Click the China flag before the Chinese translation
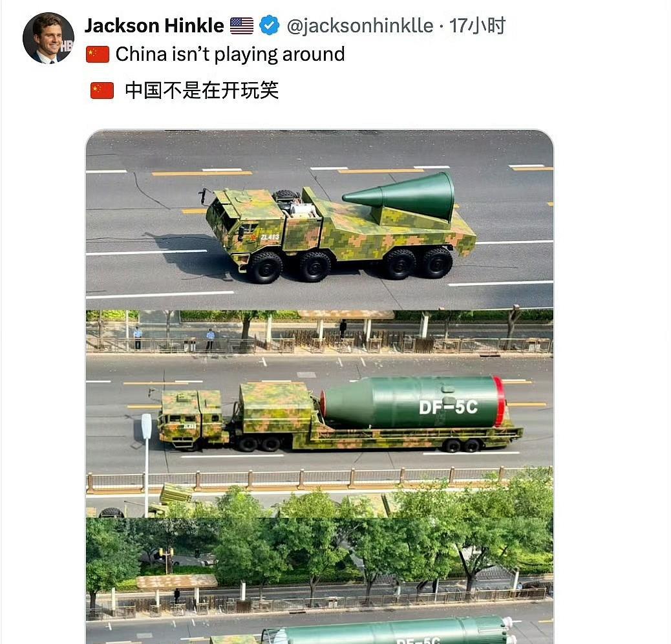 pyautogui.click(x=102, y=91)
